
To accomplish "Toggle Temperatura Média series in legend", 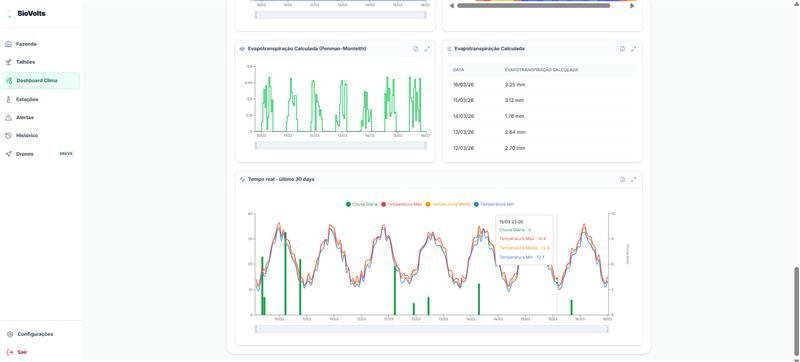I will coord(448,204).
